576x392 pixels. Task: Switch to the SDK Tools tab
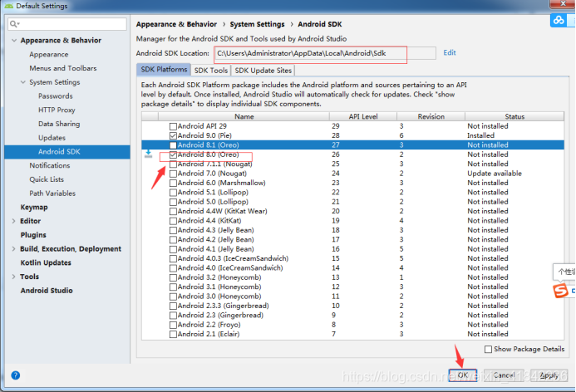pos(211,71)
